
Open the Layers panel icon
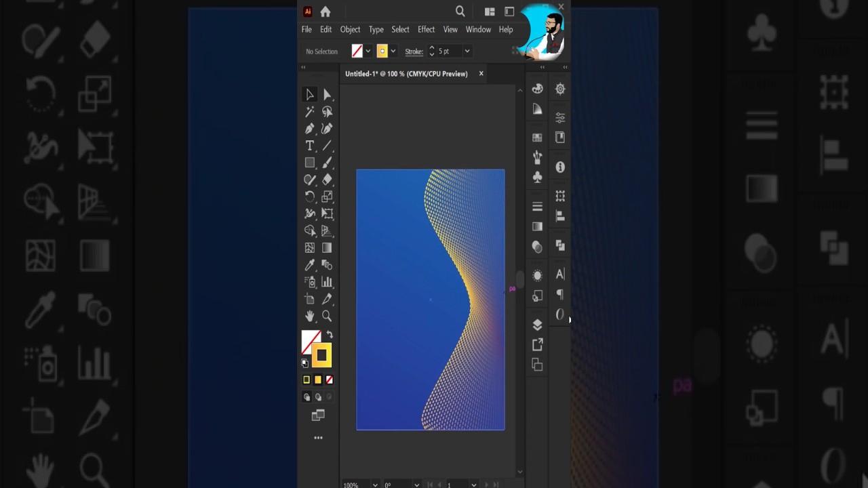click(538, 325)
